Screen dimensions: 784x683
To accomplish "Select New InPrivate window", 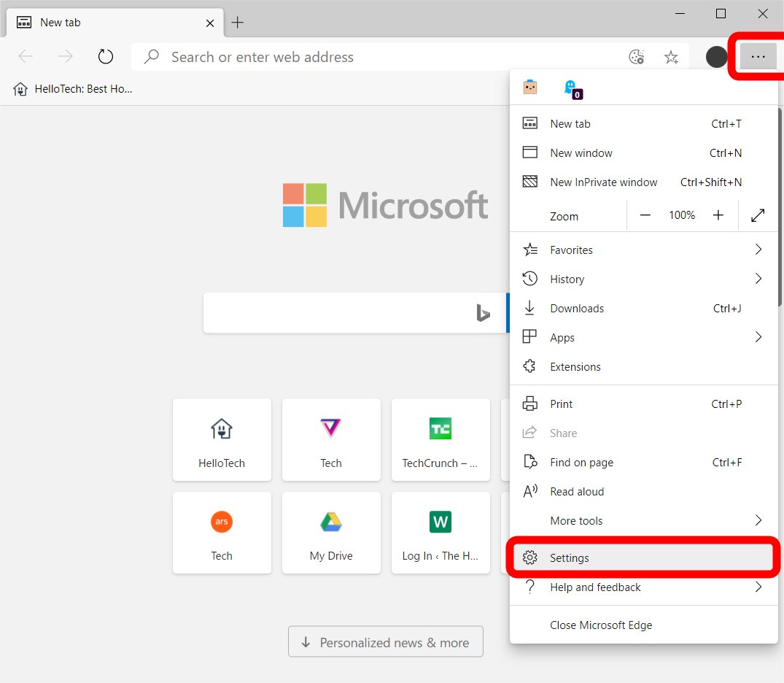I will coord(603,182).
